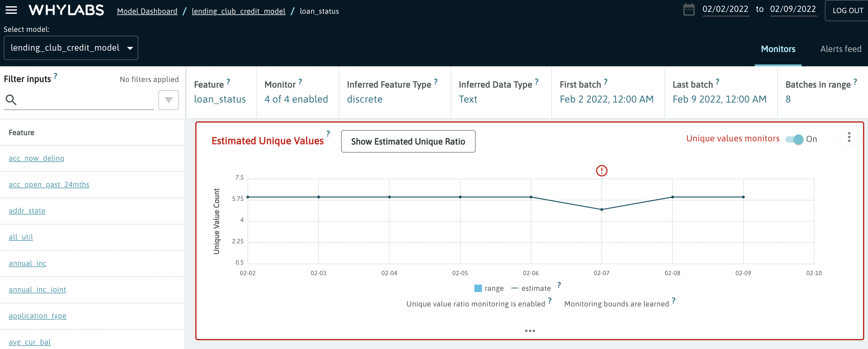The height and width of the screenshot is (349, 868).
Task: Open the Select model dropdown
Action: [71, 48]
